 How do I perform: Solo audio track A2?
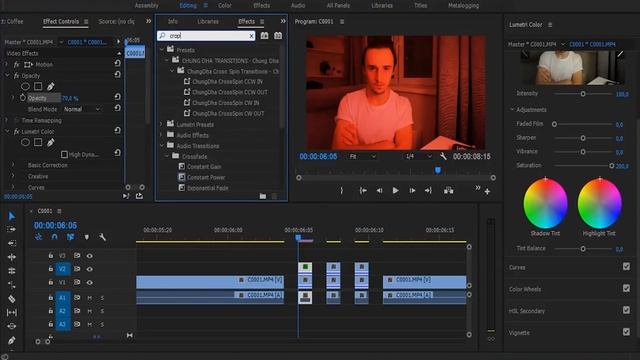pos(102,311)
